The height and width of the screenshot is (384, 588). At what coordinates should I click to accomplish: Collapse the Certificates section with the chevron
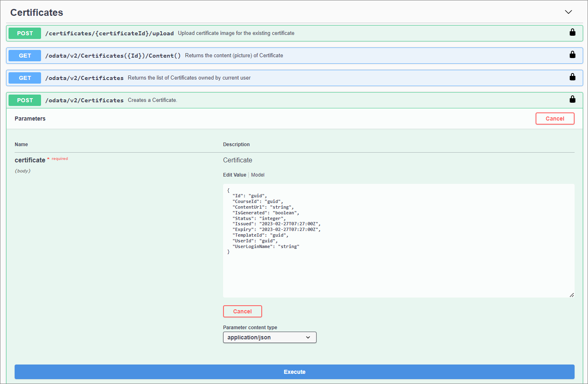pyautogui.click(x=568, y=12)
